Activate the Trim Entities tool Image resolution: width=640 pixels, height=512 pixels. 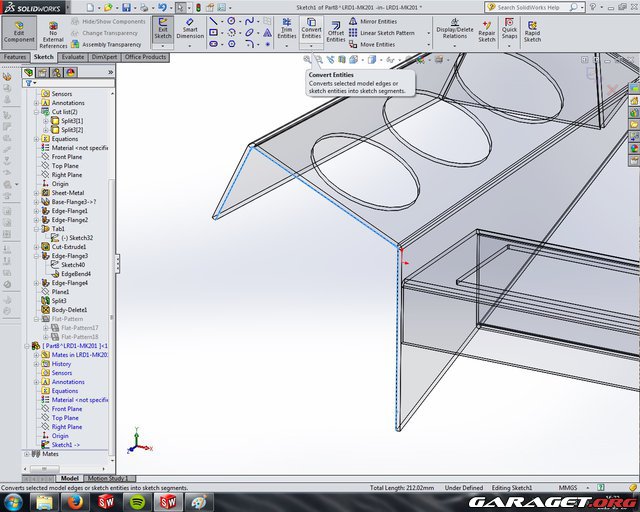[x=286, y=30]
